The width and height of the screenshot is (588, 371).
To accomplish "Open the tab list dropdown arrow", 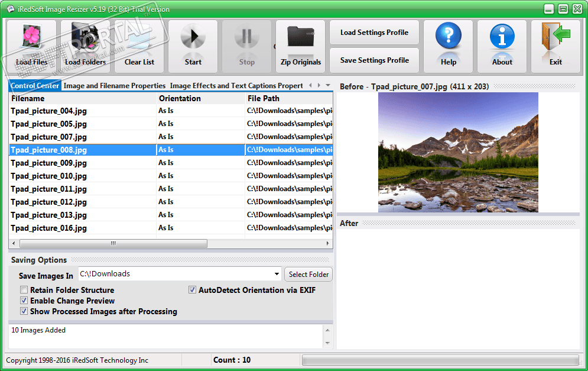I will click(x=328, y=85).
